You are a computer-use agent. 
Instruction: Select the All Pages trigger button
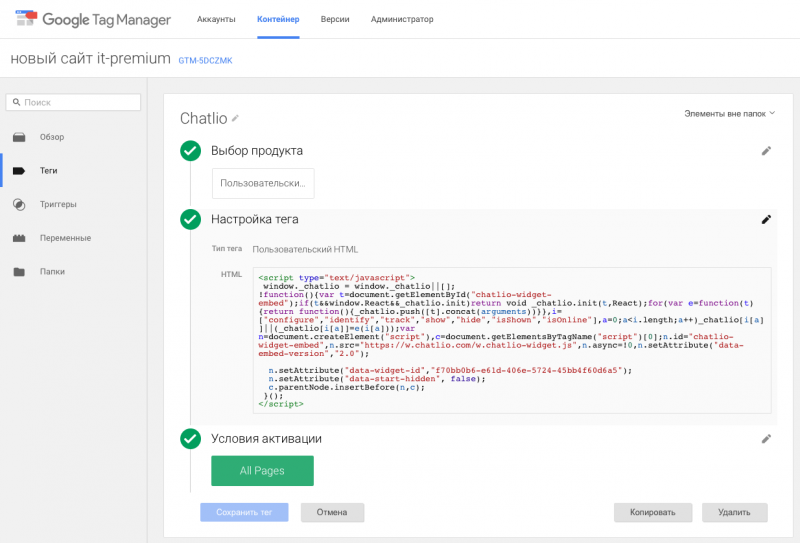pyautogui.click(x=262, y=471)
